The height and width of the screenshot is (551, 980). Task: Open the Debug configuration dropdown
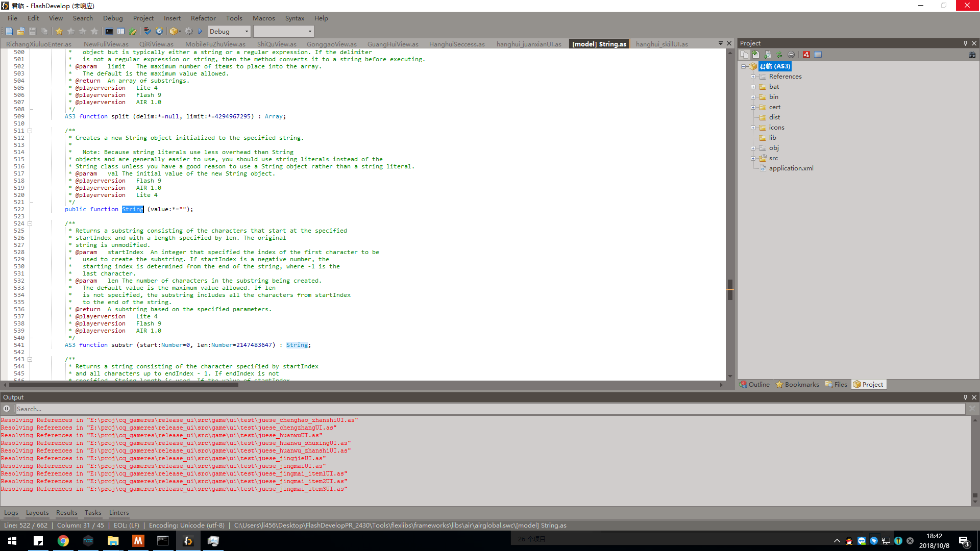click(229, 31)
